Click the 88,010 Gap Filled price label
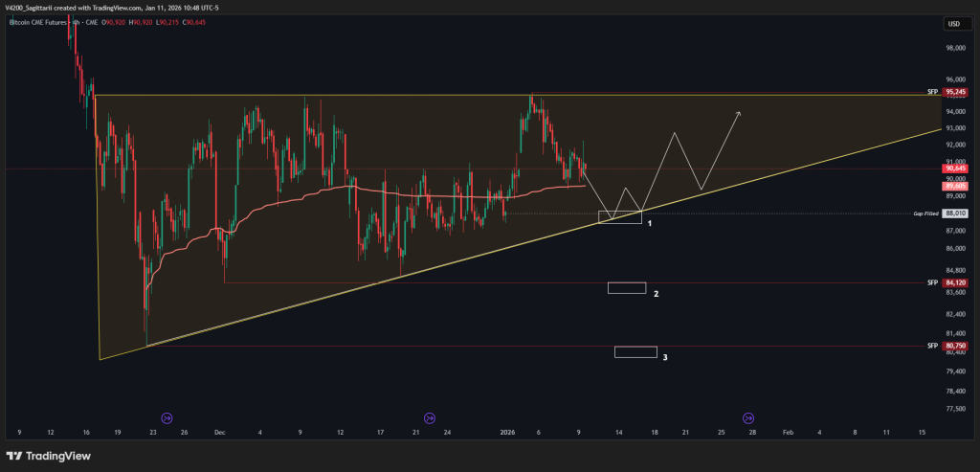Screen dimensions: 980x472 pyautogui.click(x=954, y=214)
